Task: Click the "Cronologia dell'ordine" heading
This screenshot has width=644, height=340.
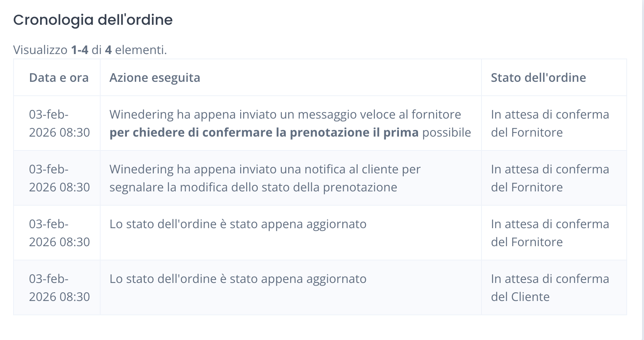Action: [x=93, y=20]
